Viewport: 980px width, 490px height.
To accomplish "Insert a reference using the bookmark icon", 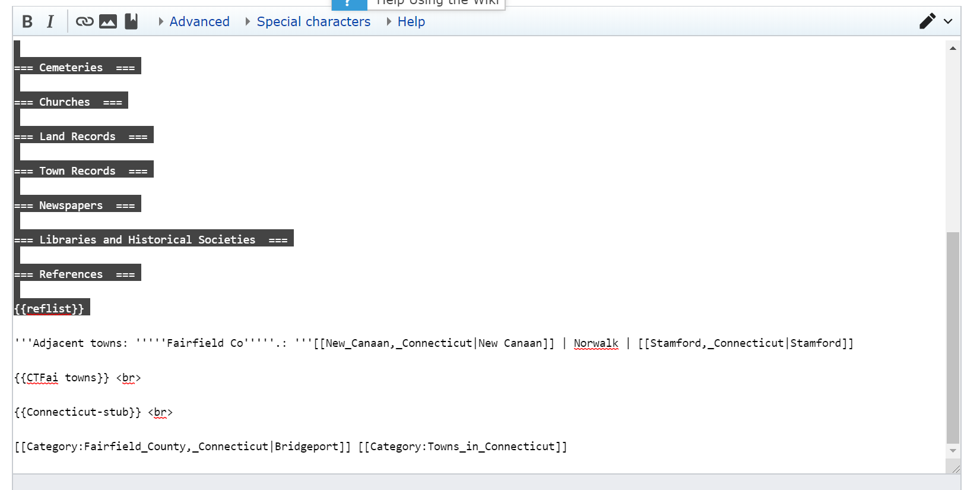I will pyautogui.click(x=131, y=22).
